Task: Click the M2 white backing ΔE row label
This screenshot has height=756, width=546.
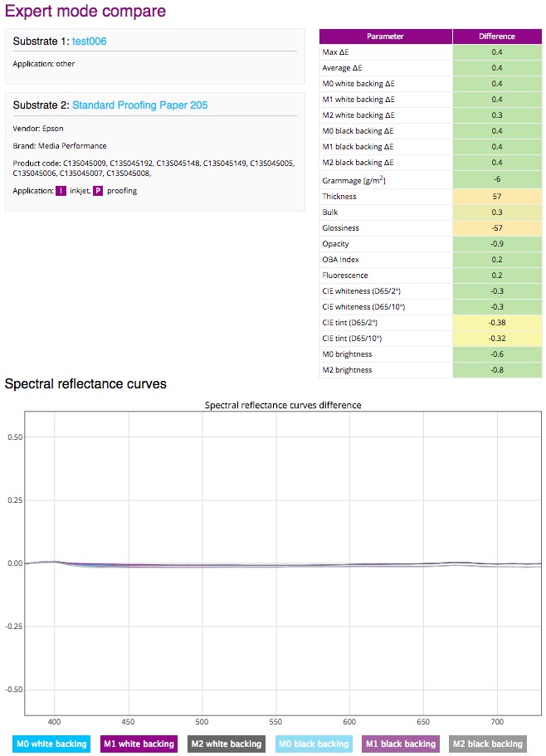Action: coord(358,115)
